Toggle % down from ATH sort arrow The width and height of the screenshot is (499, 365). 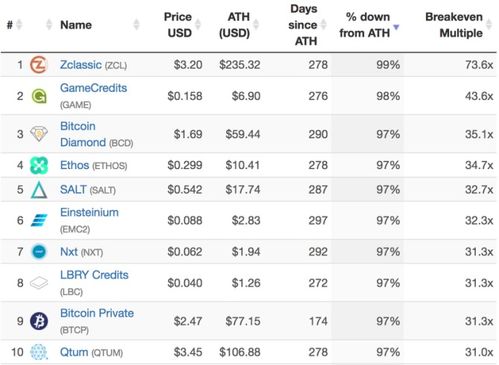[396, 27]
